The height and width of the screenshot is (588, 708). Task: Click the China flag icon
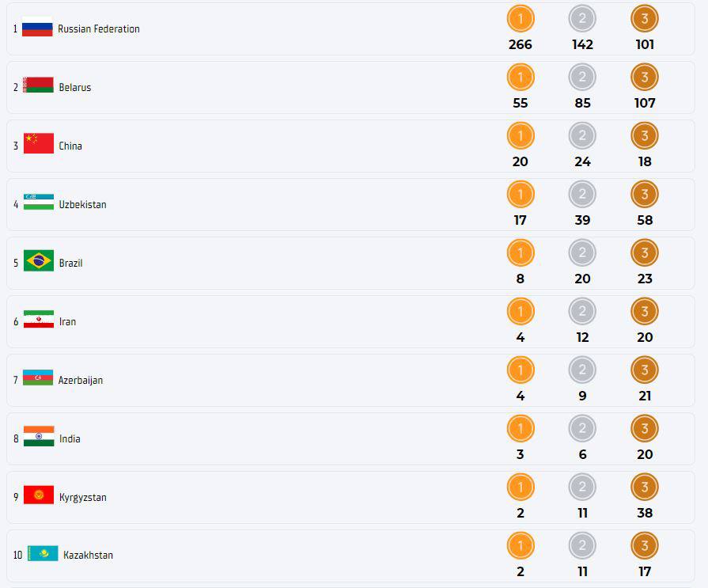(39, 144)
